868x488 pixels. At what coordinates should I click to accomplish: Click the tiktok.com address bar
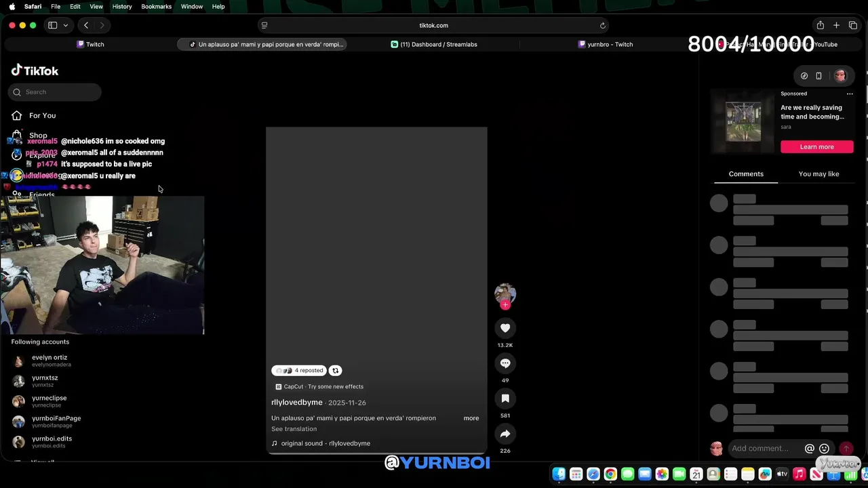pos(433,25)
